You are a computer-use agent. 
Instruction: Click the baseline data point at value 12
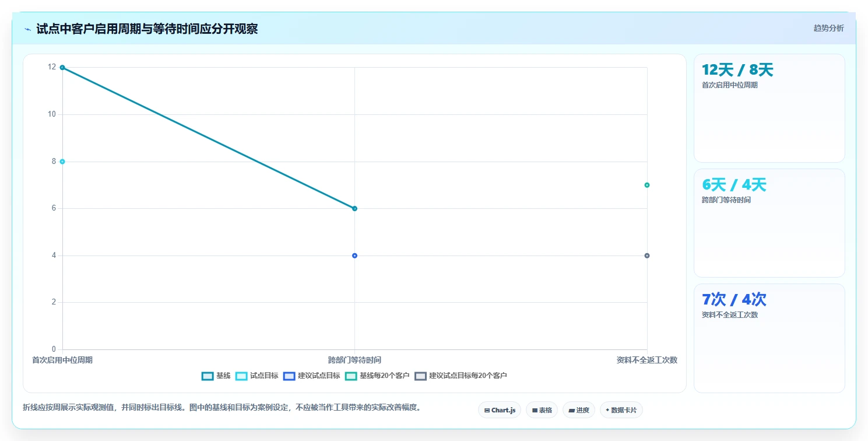pos(62,68)
